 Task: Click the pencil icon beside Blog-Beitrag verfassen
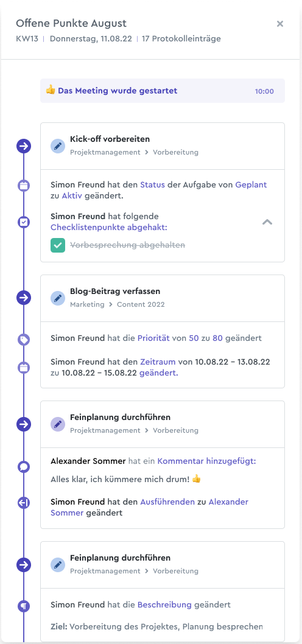(57, 298)
